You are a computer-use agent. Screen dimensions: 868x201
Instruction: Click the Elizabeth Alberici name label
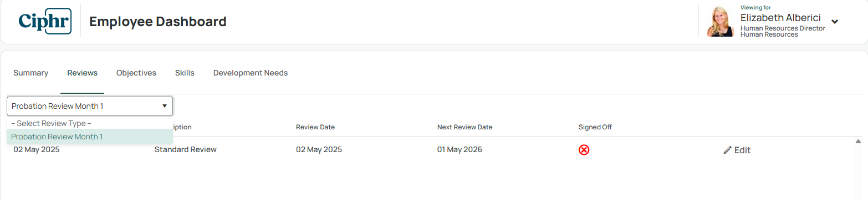(780, 18)
